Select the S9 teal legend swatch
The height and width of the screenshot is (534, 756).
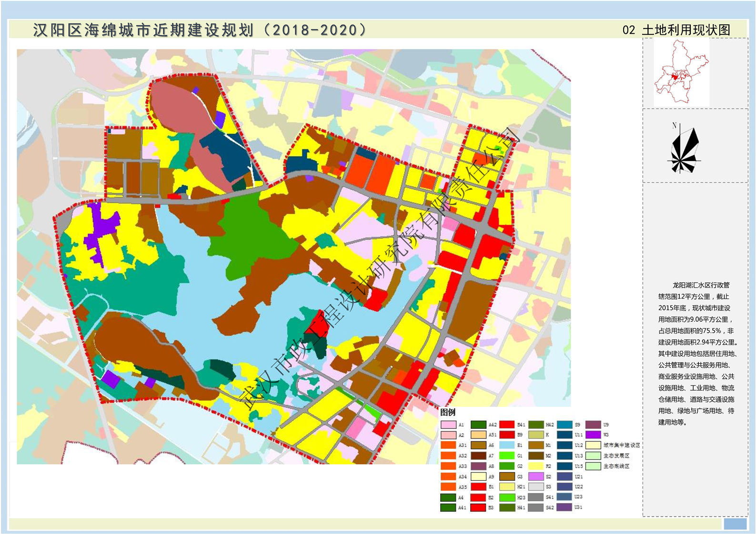564,425
